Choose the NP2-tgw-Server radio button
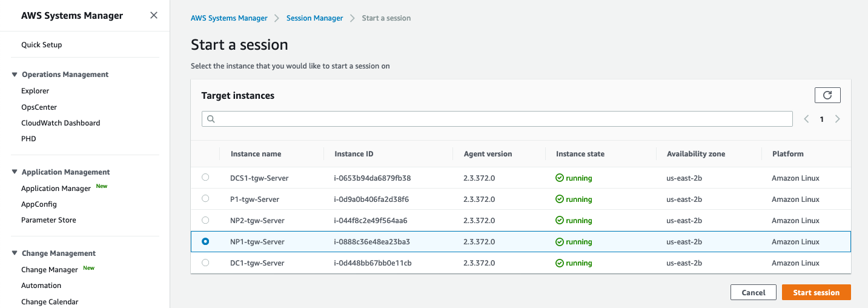Screen dimensions: 868x308 click(205, 220)
